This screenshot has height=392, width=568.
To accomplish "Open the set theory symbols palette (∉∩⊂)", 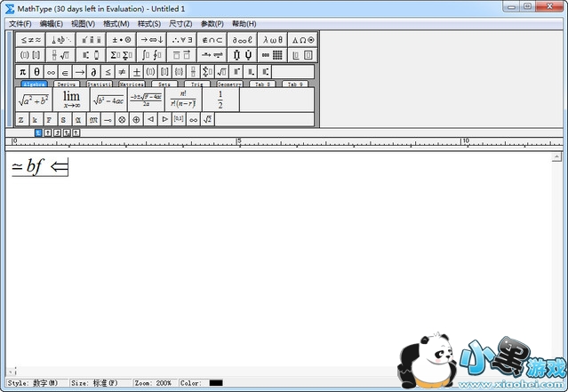I will [212, 40].
